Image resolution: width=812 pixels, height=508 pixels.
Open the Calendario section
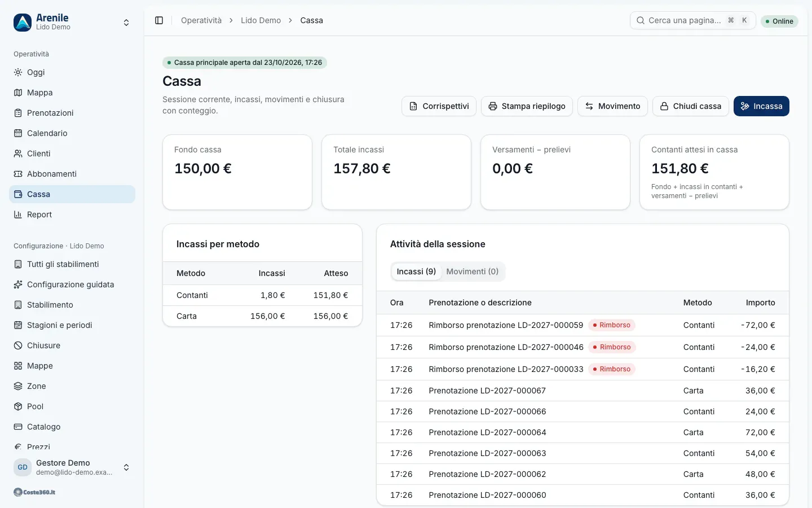pyautogui.click(x=72, y=133)
